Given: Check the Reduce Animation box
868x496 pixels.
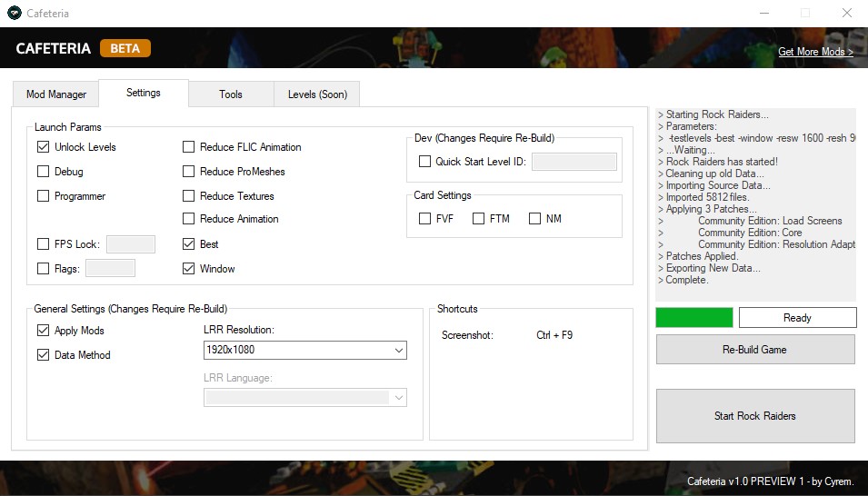Looking at the screenshot, I should pos(189,219).
